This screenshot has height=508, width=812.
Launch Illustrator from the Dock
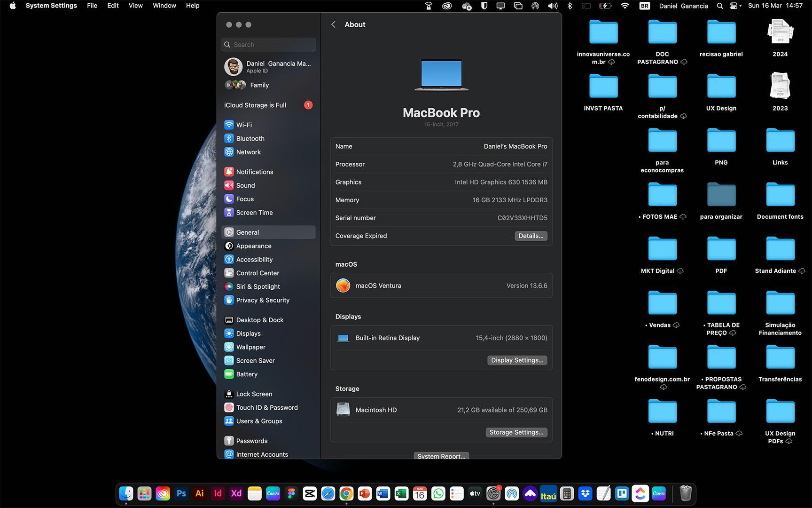pyautogui.click(x=200, y=493)
